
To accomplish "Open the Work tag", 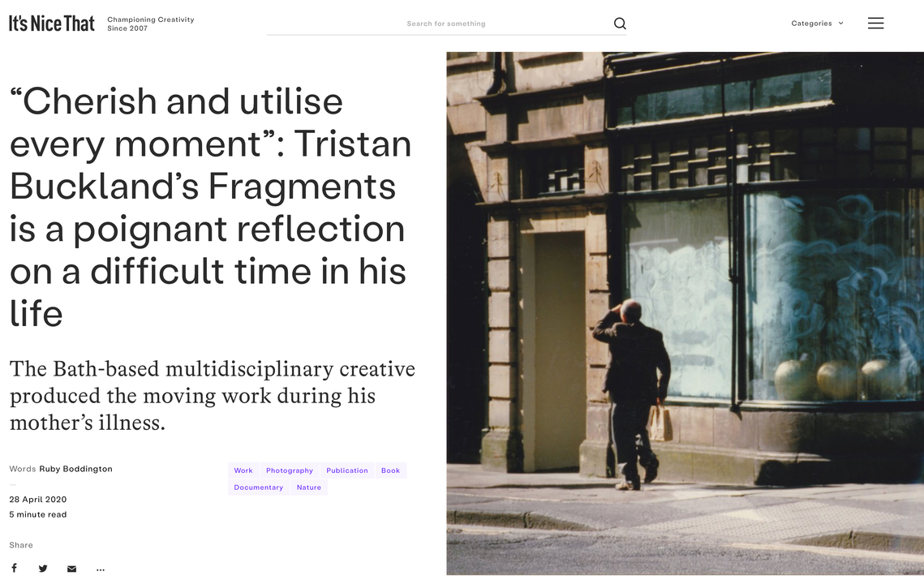I will [x=243, y=470].
